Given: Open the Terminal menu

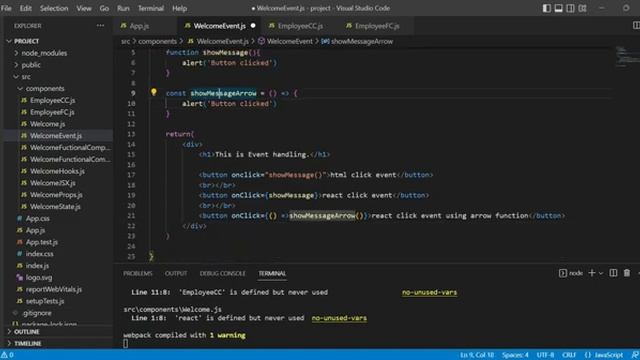Looking at the screenshot, I should pos(151,8).
